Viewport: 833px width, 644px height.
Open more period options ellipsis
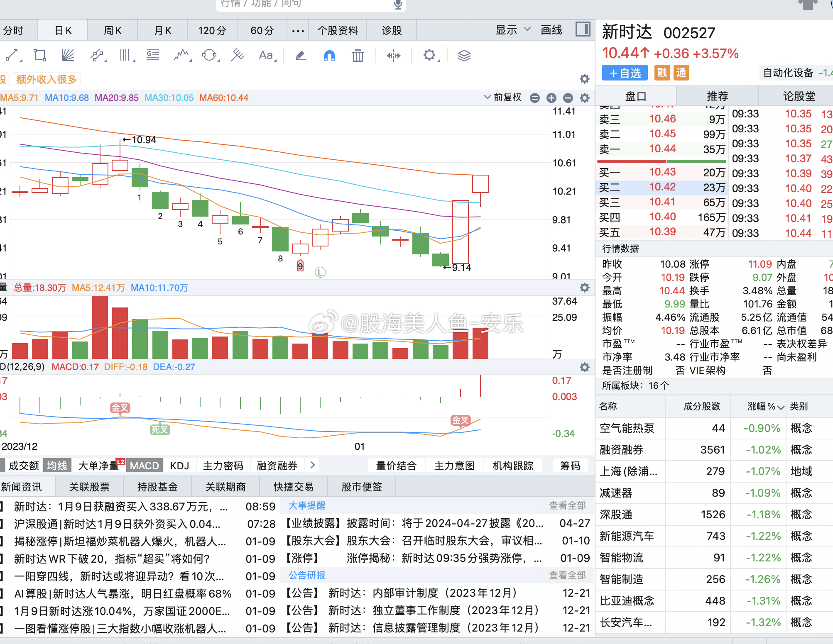pos(298,30)
